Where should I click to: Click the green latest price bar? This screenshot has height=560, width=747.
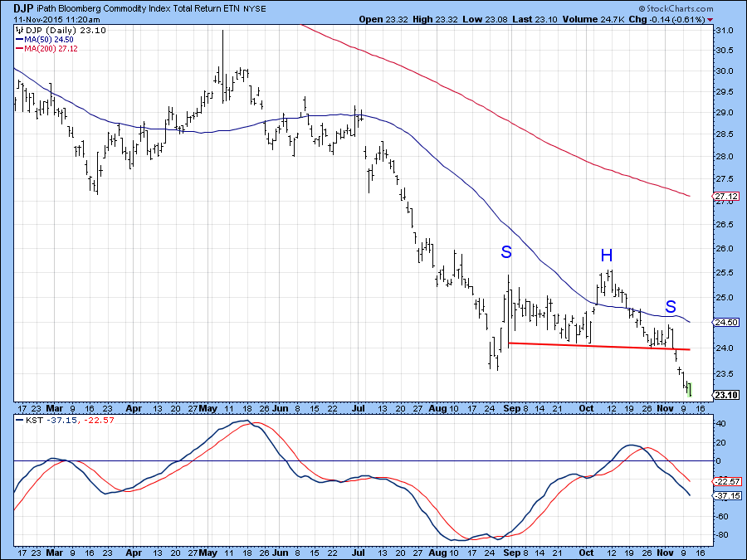689,387
